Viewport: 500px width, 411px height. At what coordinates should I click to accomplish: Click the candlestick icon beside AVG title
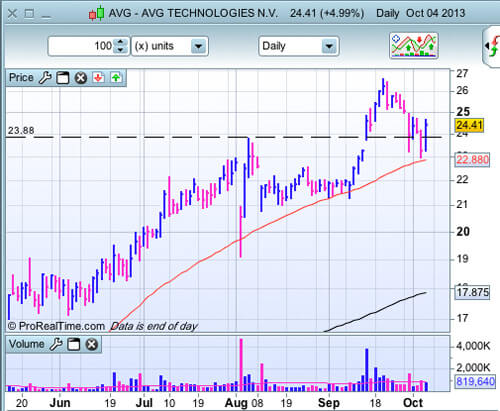pos(96,14)
